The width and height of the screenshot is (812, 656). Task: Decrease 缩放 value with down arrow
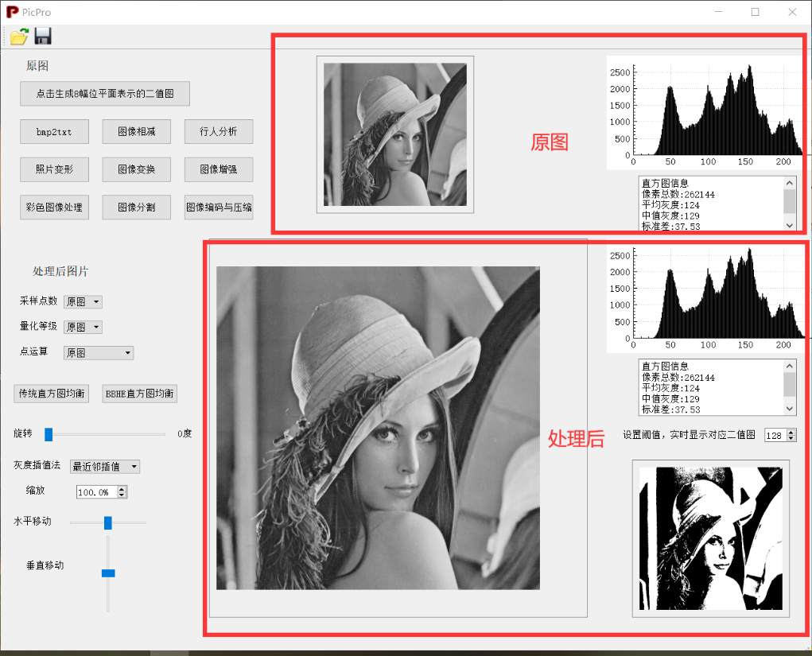[x=122, y=495]
